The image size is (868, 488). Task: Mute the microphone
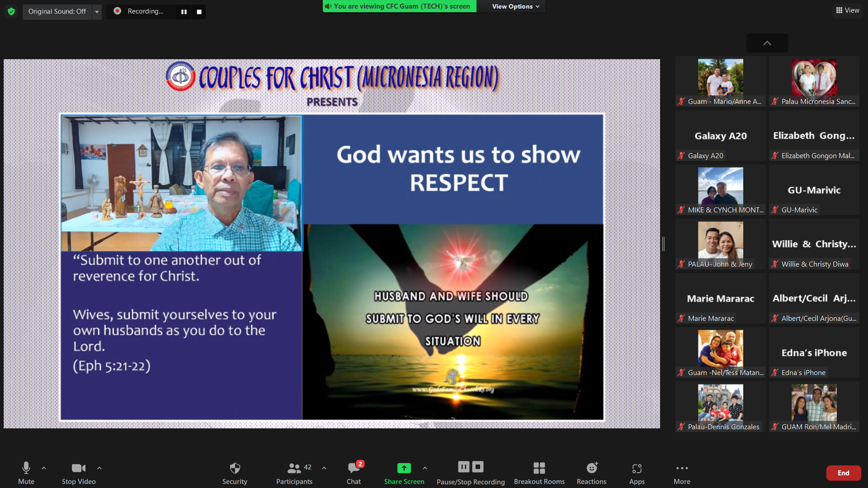tap(26, 473)
